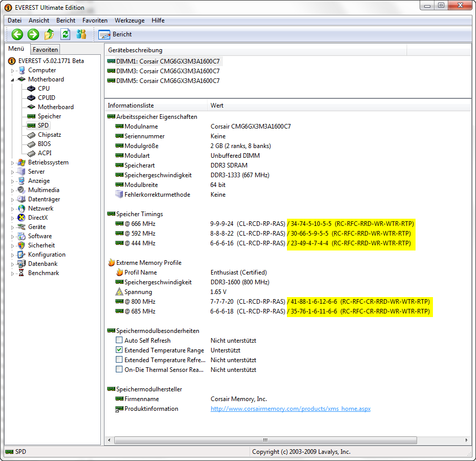Open the Bericht menu in menu bar

66,20
